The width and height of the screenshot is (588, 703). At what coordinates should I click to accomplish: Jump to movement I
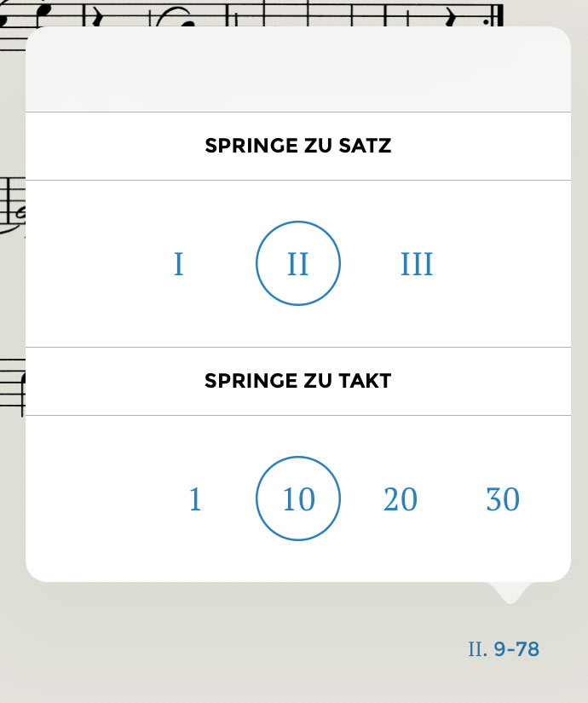[179, 264]
